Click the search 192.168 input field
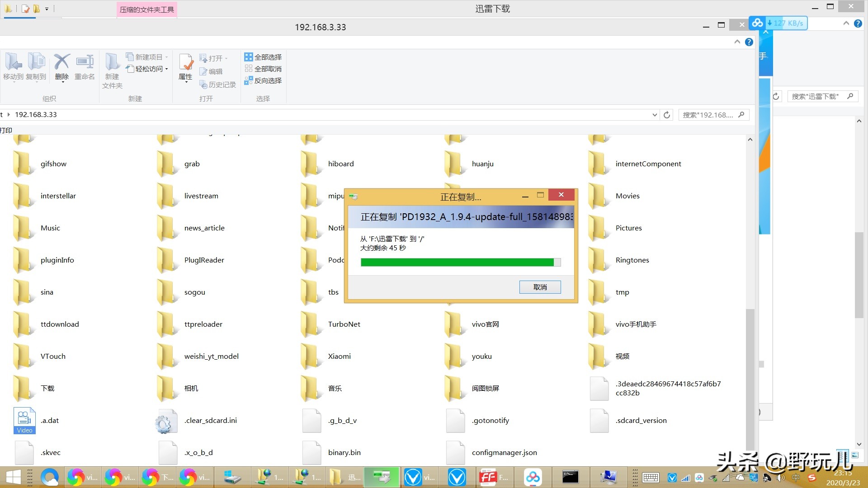Image resolution: width=868 pixels, height=488 pixels. point(708,115)
